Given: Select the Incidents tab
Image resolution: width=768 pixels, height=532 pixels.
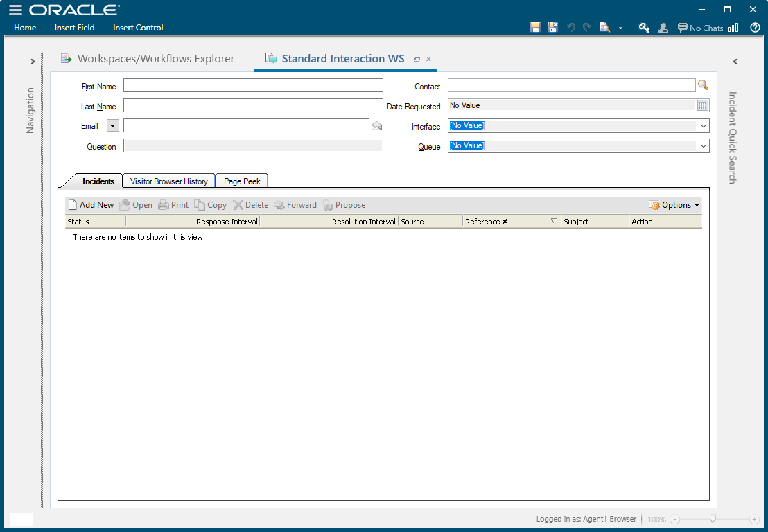Looking at the screenshot, I should click(98, 181).
